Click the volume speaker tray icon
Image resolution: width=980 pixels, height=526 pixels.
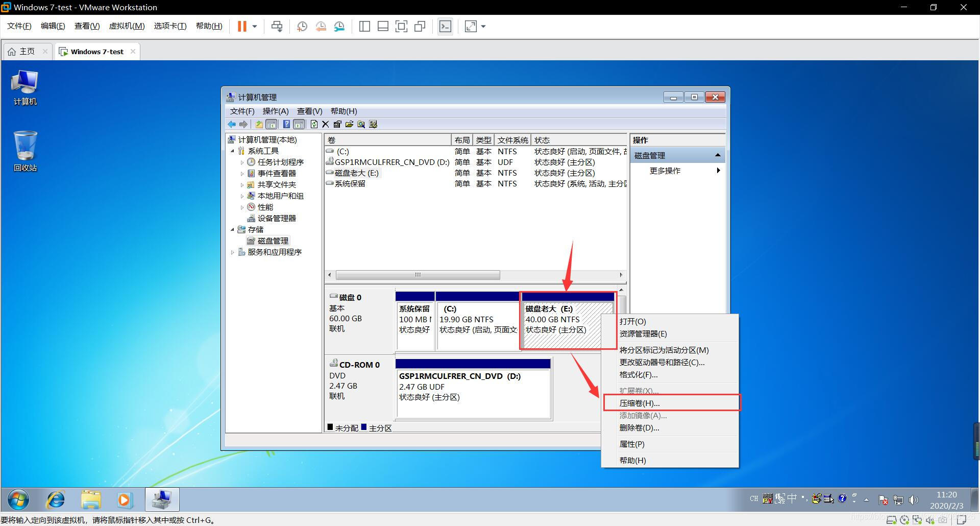tap(914, 500)
